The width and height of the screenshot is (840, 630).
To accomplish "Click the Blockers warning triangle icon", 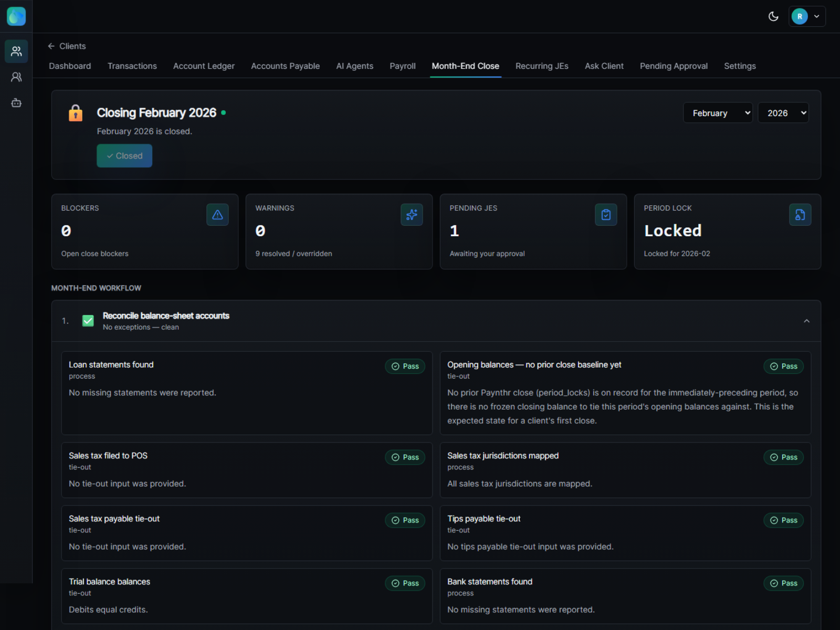I will point(217,215).
